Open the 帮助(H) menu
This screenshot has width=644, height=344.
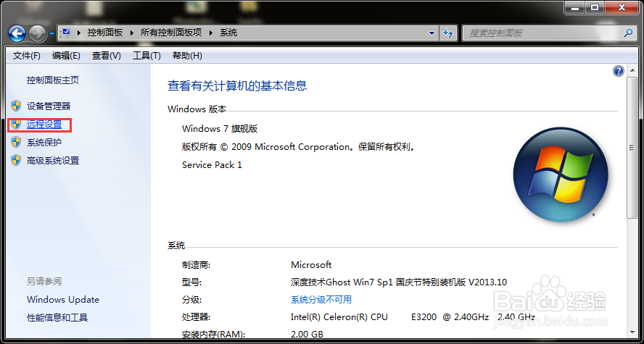(187, 55)
